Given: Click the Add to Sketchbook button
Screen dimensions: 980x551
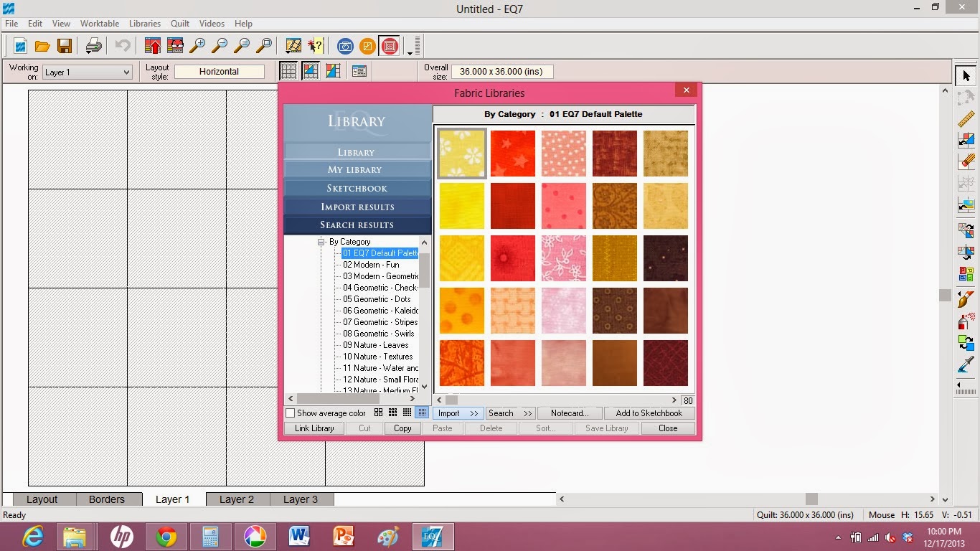Looking at the screenshot, I should pos(649,413).
